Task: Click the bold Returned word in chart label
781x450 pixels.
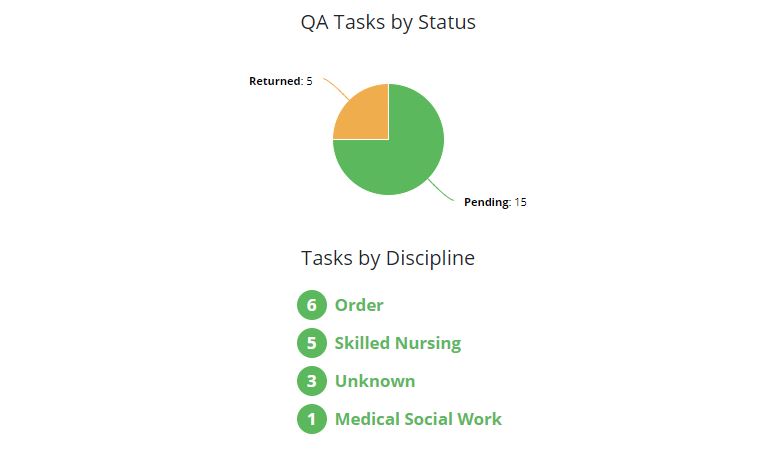Action: pyautogui.click(x=274, y=81)
